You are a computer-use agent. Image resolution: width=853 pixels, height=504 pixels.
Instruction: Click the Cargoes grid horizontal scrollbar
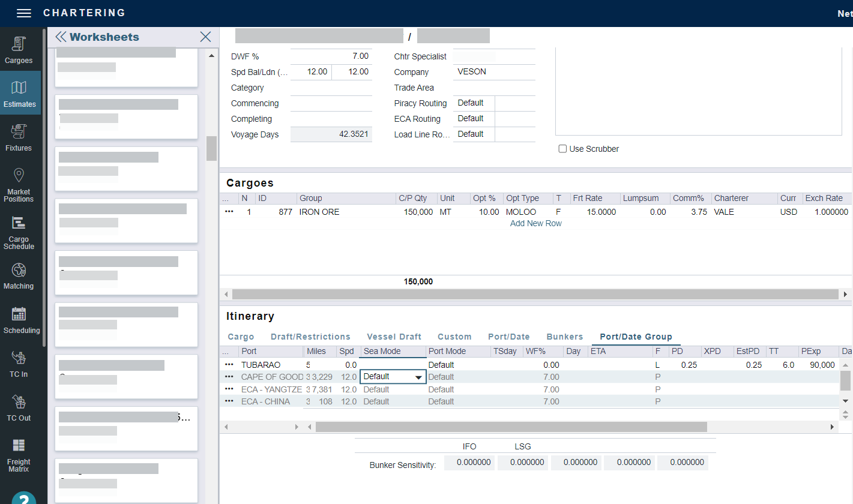point(534,294)
